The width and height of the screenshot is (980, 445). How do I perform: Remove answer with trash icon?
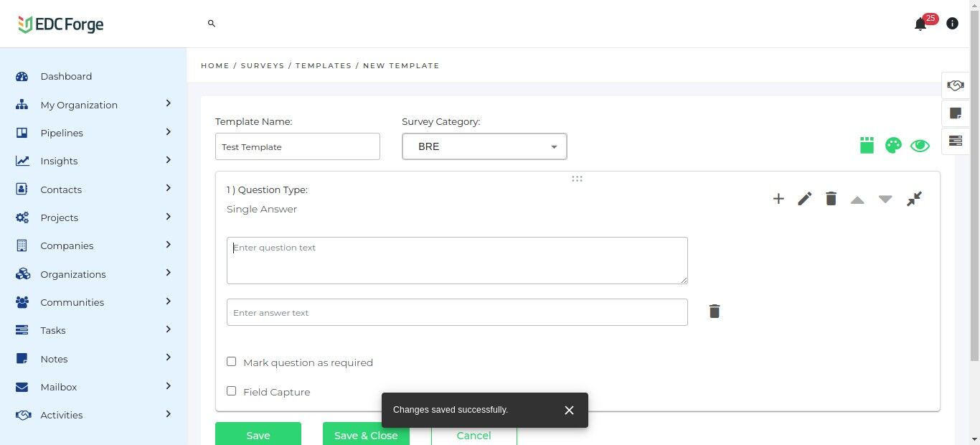(x=715, y=311)
